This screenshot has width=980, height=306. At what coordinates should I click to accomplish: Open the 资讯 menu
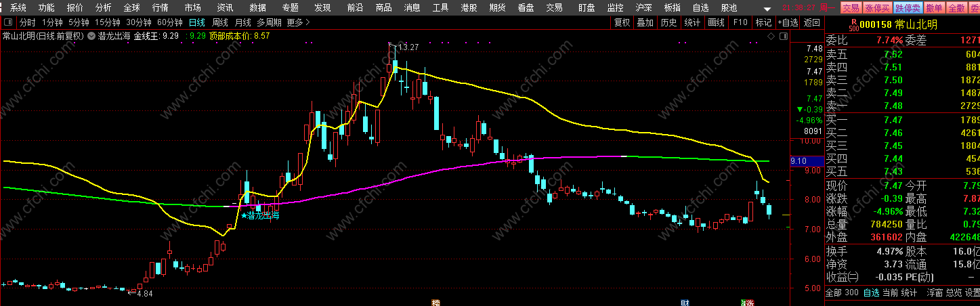tap(226, 8)
